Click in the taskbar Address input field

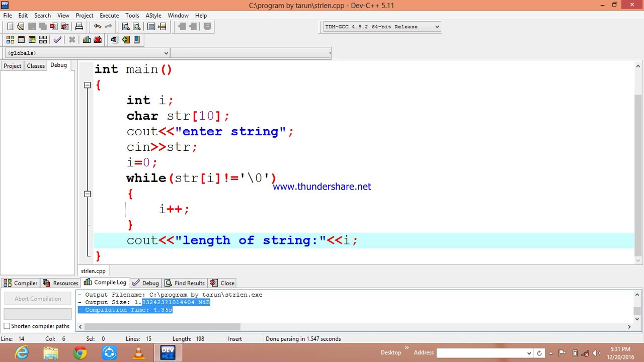(481, 353)
